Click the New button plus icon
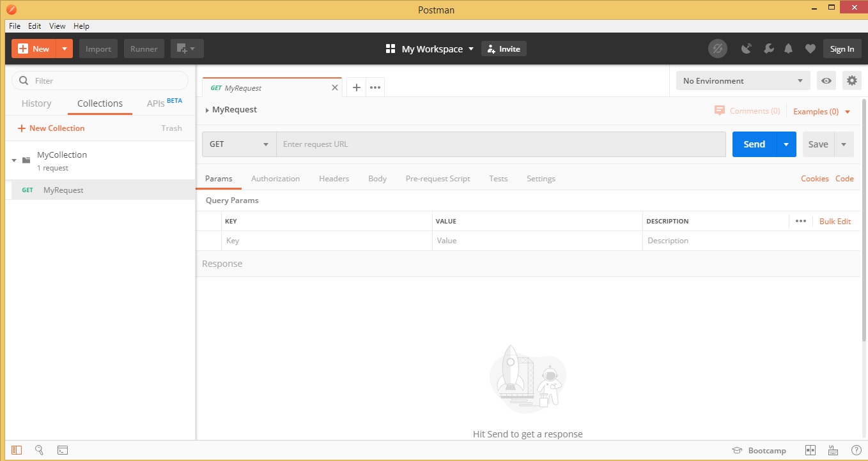The height and width of the screenshot is (461, 868). tap(24, 49)
